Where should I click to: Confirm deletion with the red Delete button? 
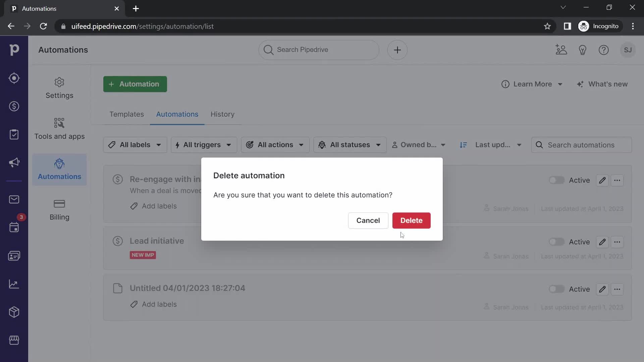coord(411,221)
